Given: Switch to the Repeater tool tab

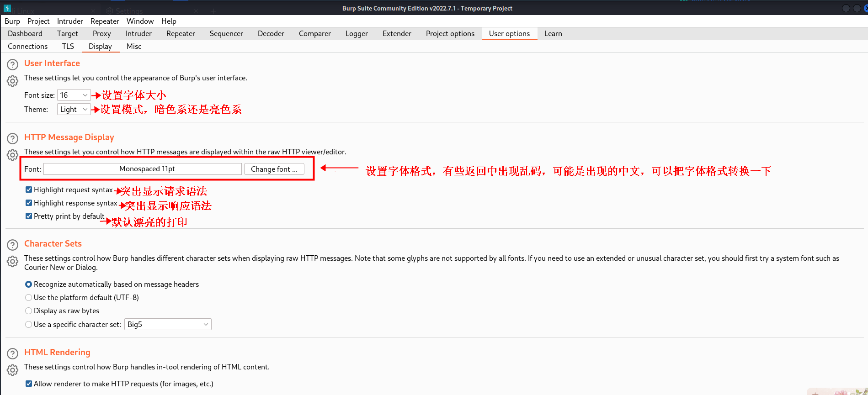Looking at the screenshot, I should [181, 33].
